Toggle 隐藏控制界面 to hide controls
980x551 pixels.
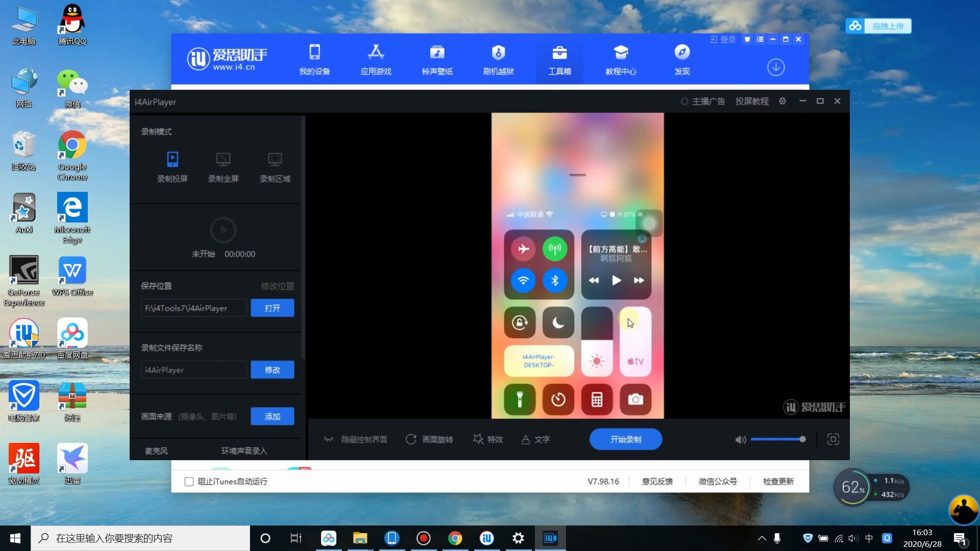point(356,439)
